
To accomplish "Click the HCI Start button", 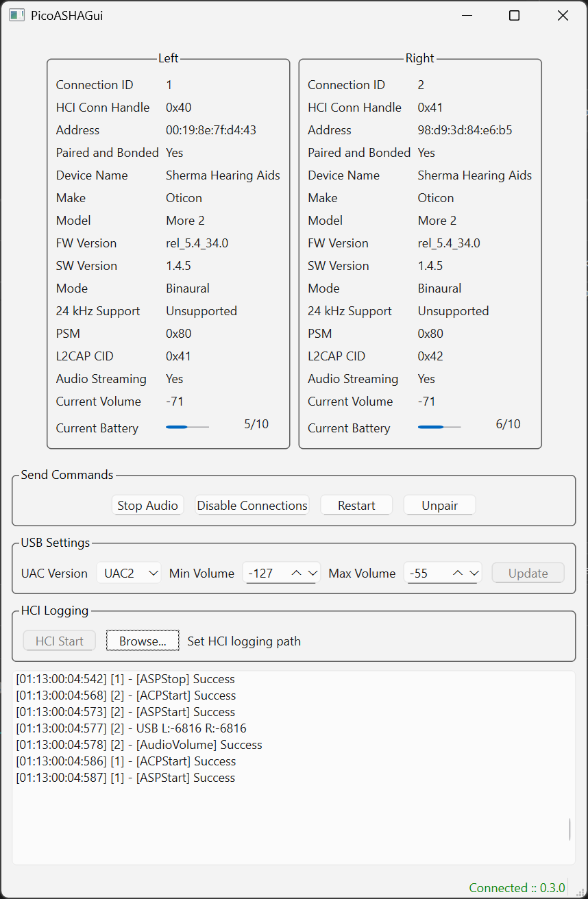I will click(59, 641).
